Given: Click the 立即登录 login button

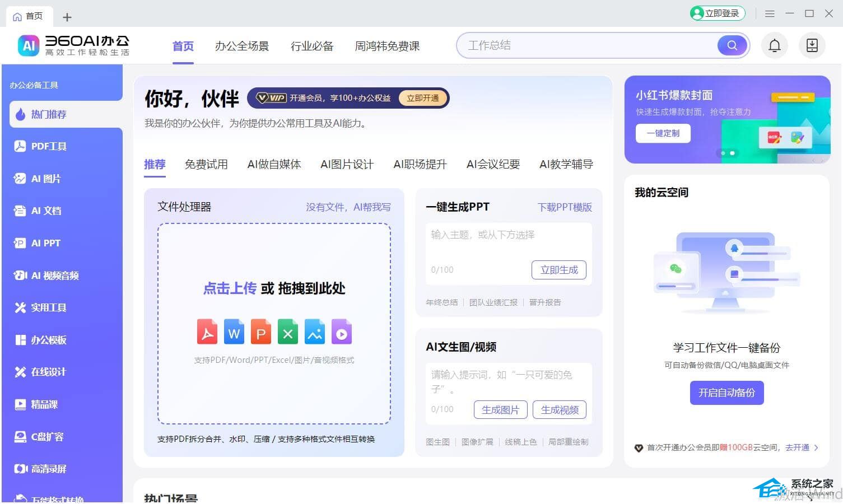Looking at the screenshot, I should coord(718,13).
